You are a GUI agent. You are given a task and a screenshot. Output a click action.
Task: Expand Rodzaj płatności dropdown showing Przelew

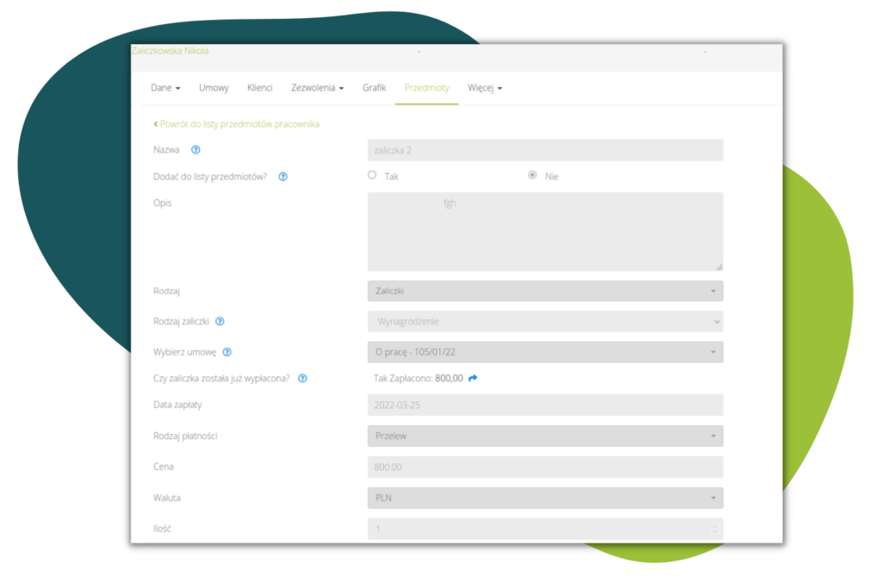[544, 436]
